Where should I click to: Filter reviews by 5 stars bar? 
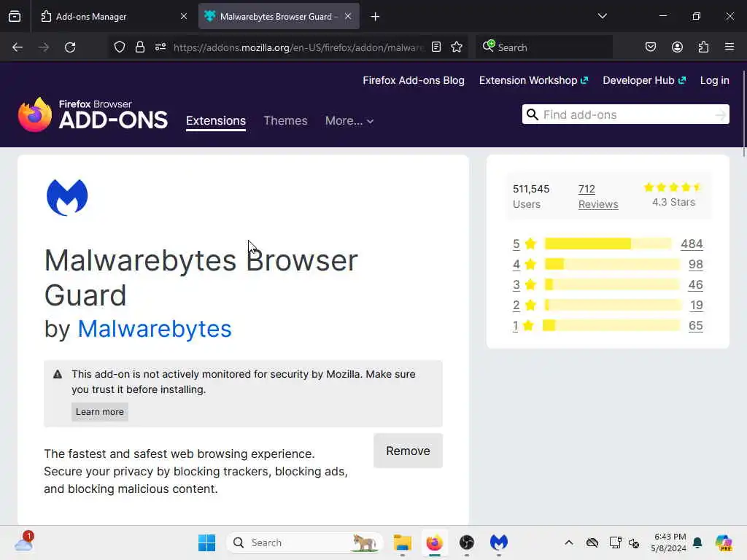tap(608, 244)
